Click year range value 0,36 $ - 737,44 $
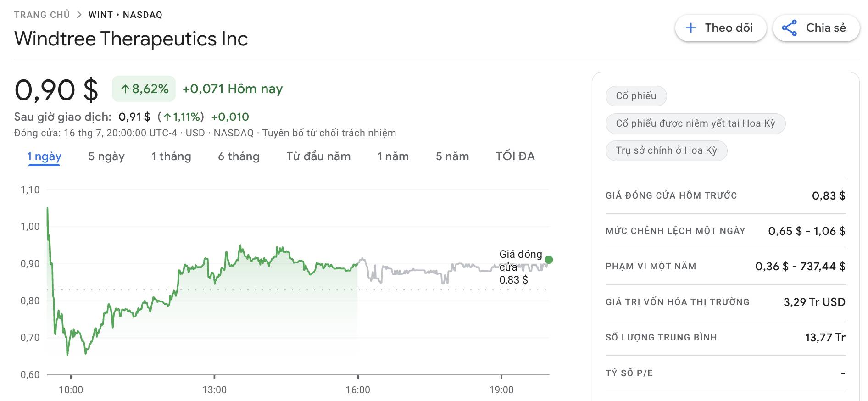The image size is (868, 401). click(800, 267)
